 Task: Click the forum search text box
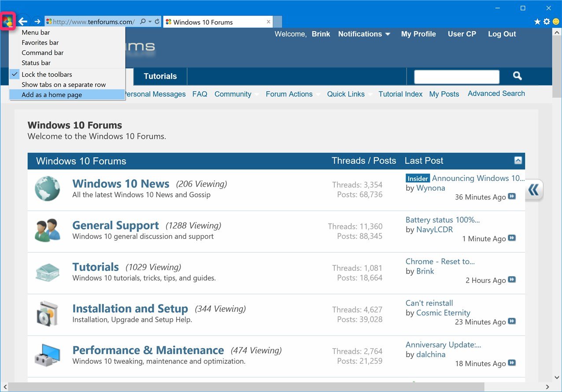[457, 77]
